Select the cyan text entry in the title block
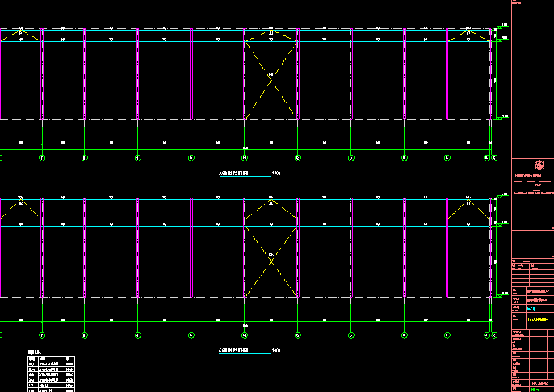The image size is (554, 392). click(531, 309)
